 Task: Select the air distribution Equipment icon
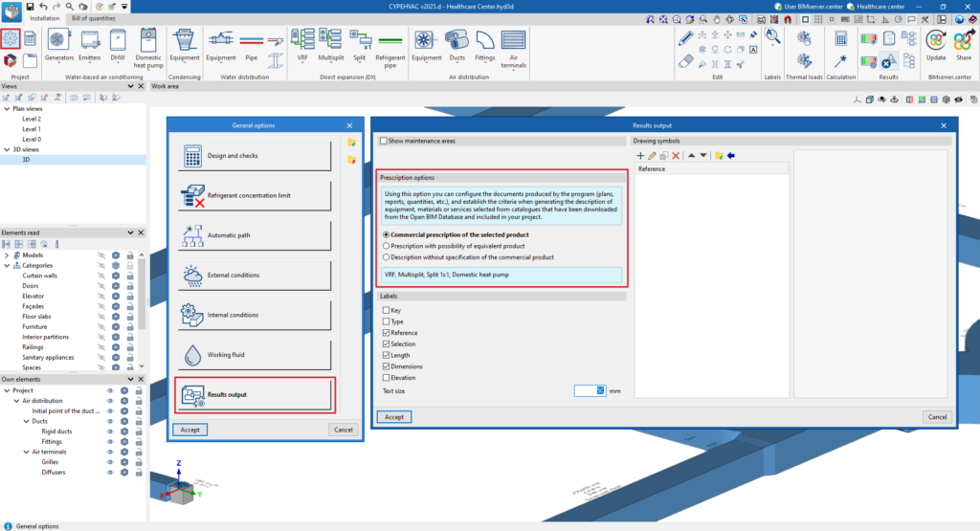click(x=426, y=45)
